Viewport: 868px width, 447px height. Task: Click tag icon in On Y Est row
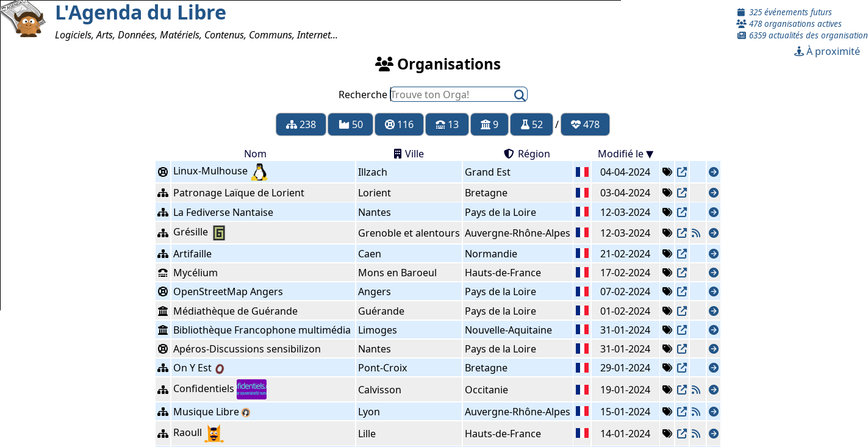[667, 368]
